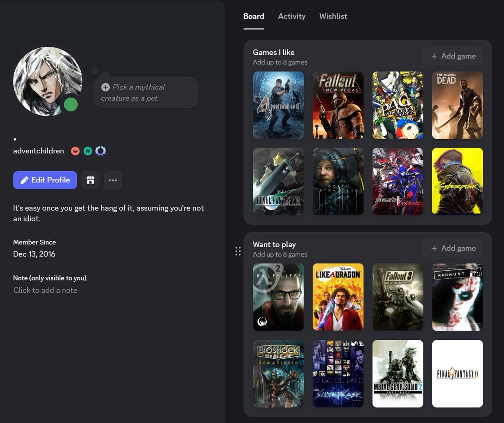Switch to the Board tab
504x423 pixels.
pos(254,16)
